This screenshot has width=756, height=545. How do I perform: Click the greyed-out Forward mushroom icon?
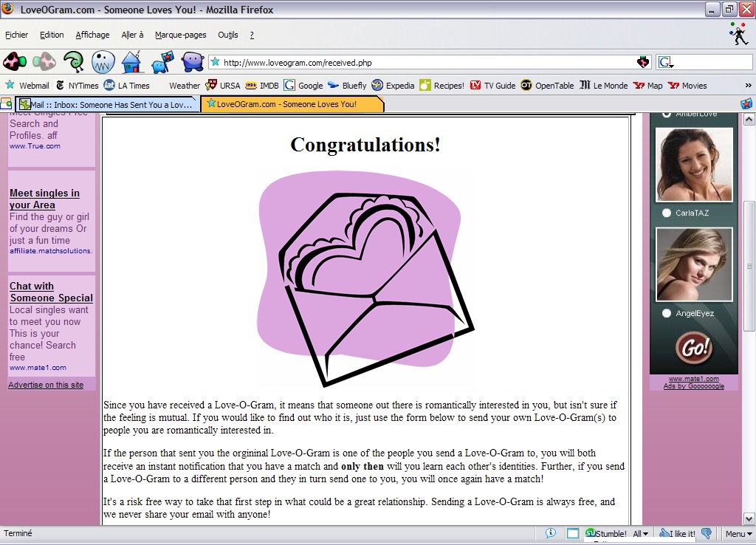pos(44,62)
